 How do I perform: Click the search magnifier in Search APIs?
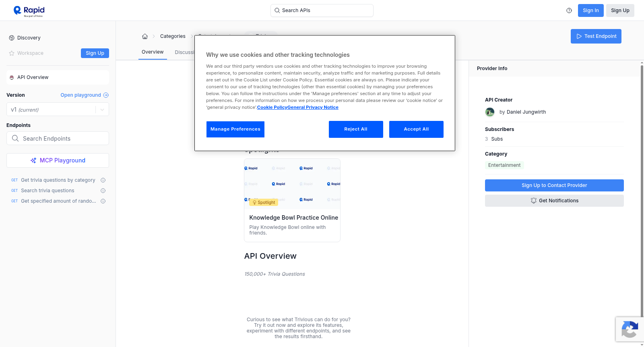pos(277,10)
